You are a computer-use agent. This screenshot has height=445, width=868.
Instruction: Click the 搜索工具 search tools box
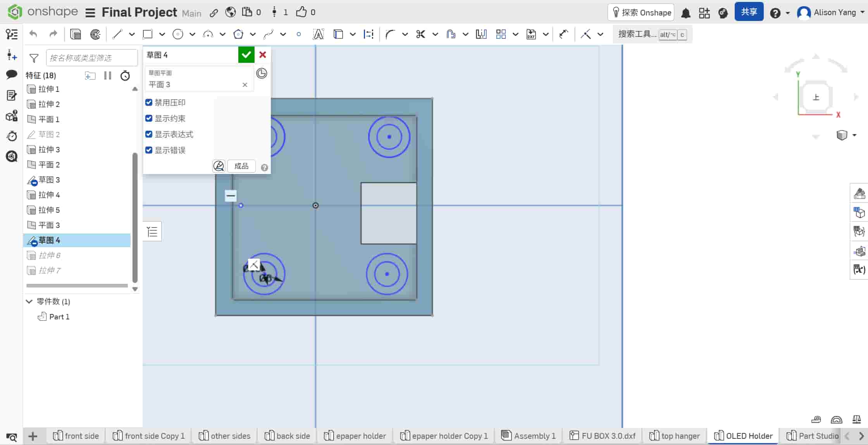[x=652, y=34]
